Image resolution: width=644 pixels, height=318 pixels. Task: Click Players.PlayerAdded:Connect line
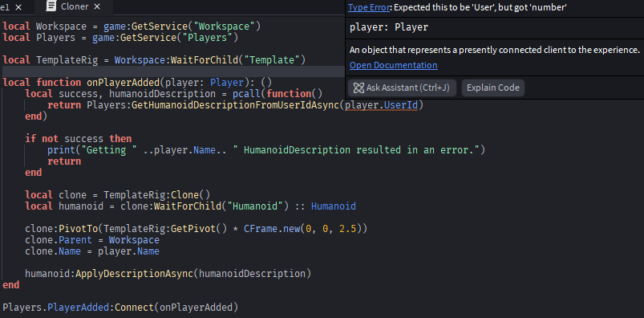pos(120,308)
